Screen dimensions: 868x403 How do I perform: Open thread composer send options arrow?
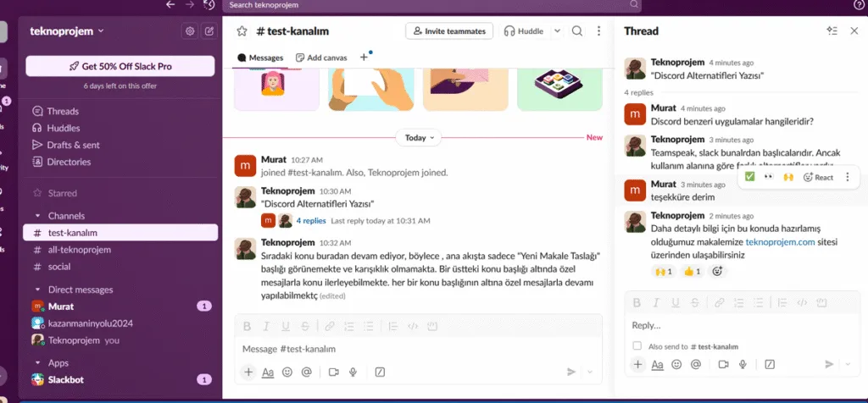(x=848, y=364)
